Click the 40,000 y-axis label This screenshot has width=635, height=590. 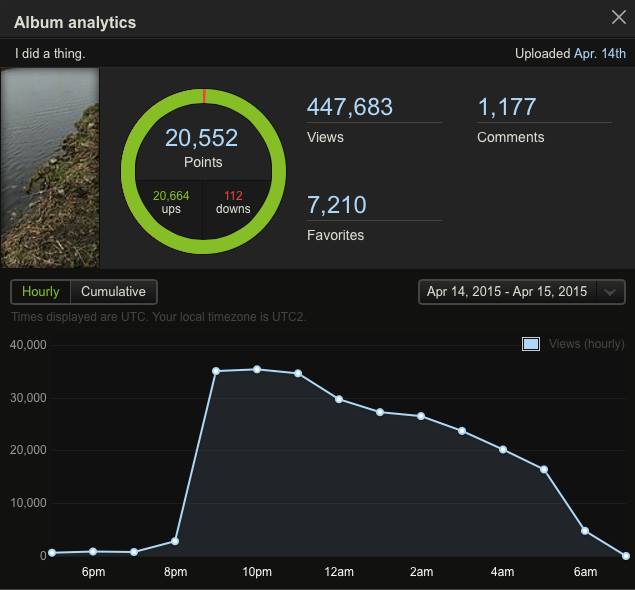point(28,345)
